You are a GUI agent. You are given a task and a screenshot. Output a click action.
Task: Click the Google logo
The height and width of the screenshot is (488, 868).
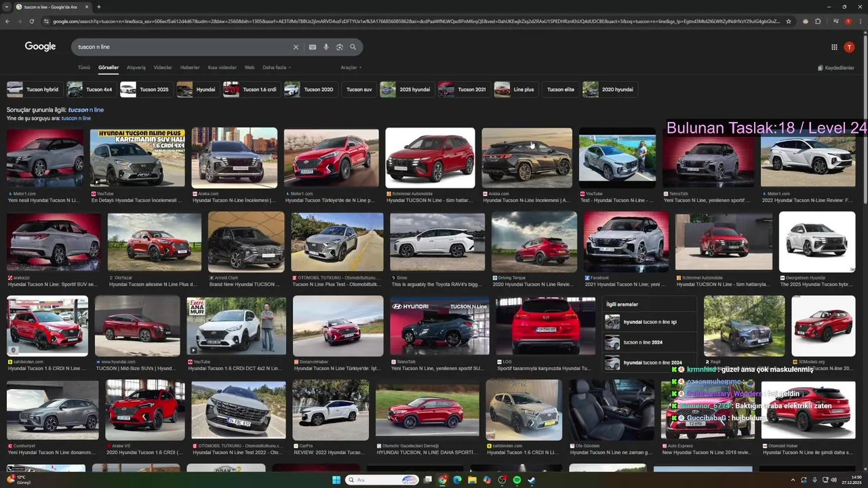click(40, 47)
